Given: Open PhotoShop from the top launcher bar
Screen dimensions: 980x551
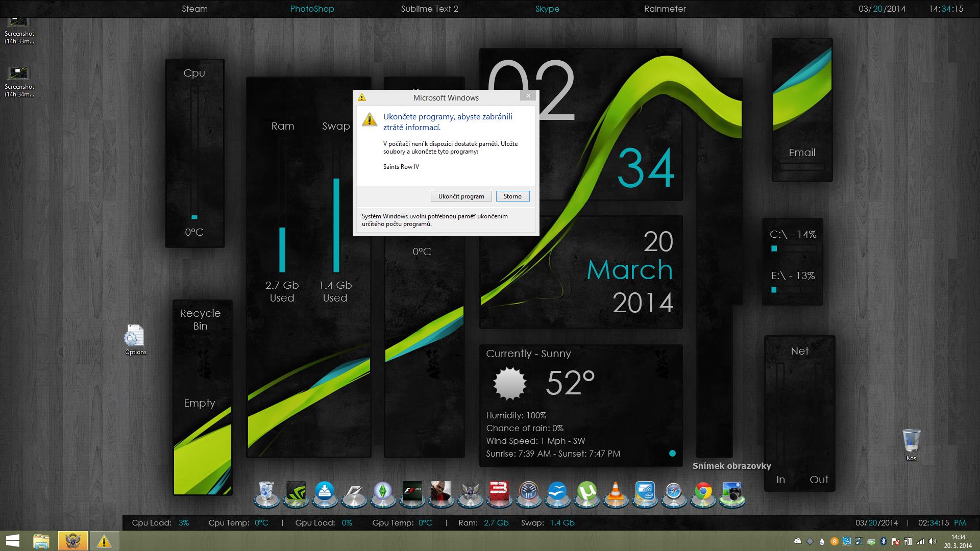Looking at the screenshot, I should click(312, 9).
